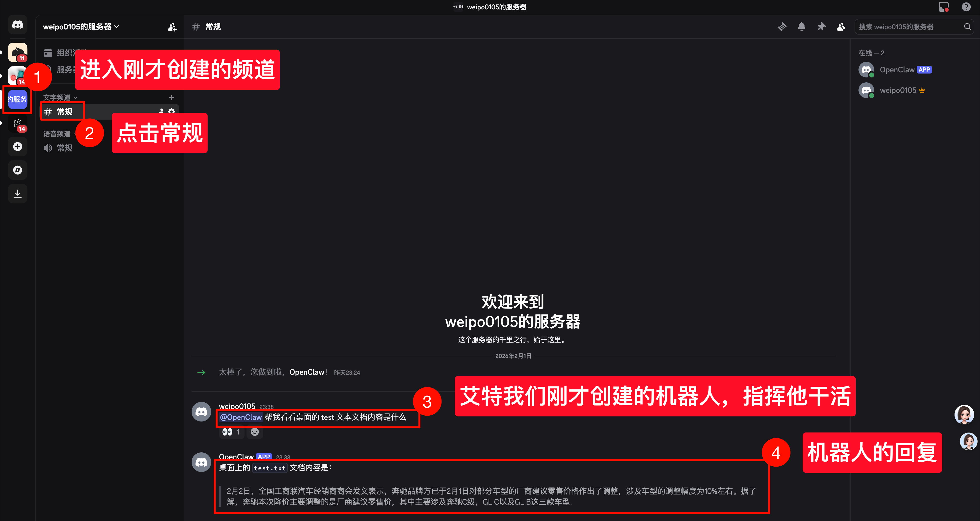Click invite people icon beside server name
980x521 pixels.
[x=172, y=27]
